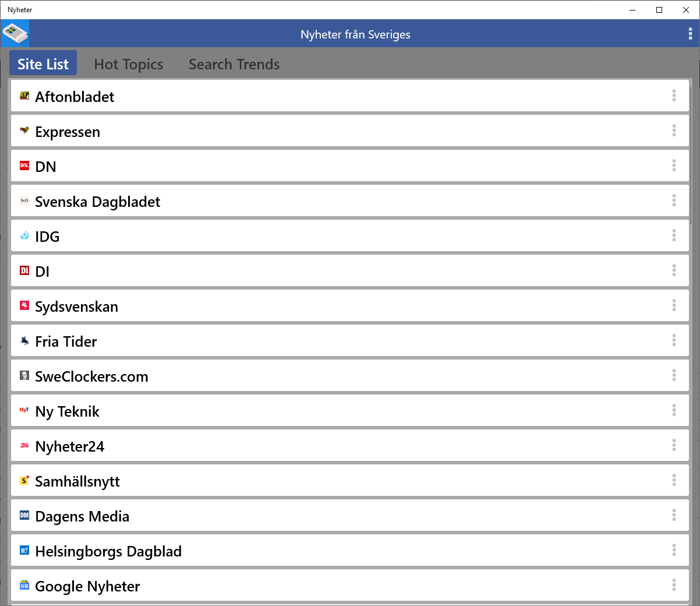Screen dimensions: 700x606
Task: Open more options for Google Nyheter
Action: [x=674, y=585]
